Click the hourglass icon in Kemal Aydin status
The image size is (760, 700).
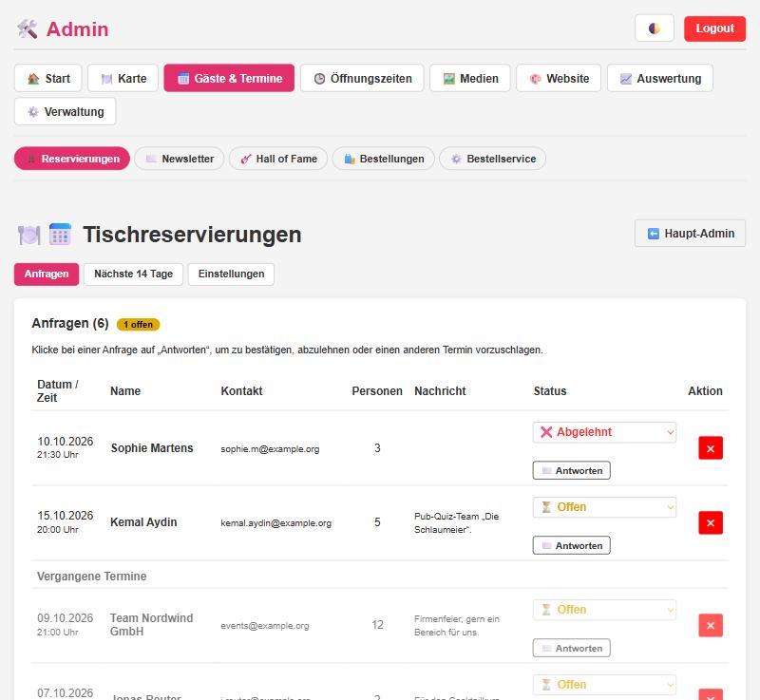546,507
